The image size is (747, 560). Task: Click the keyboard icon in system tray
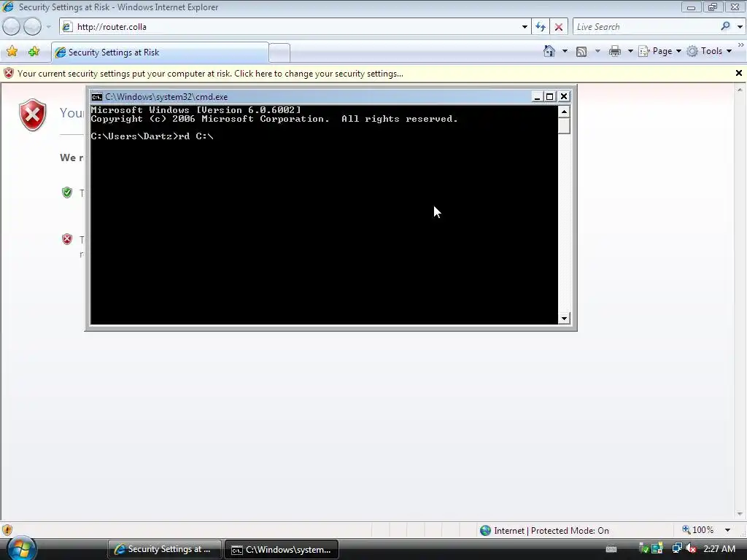611,549
